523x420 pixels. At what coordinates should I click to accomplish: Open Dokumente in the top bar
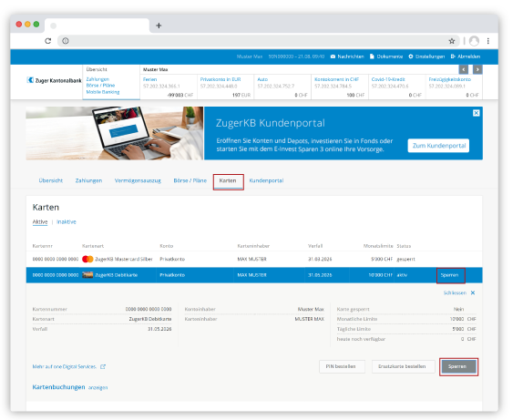pos(386,56)
